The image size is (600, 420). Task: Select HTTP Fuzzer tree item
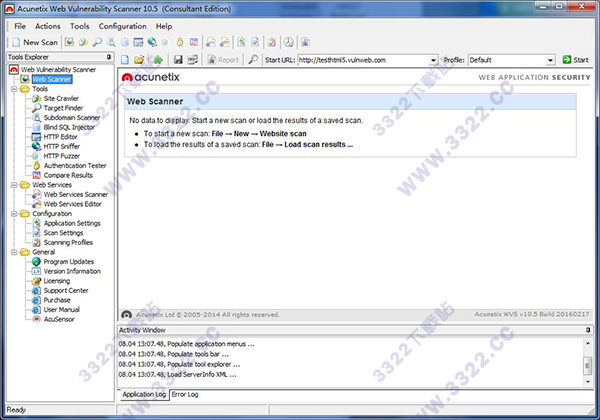coord(62,156)
